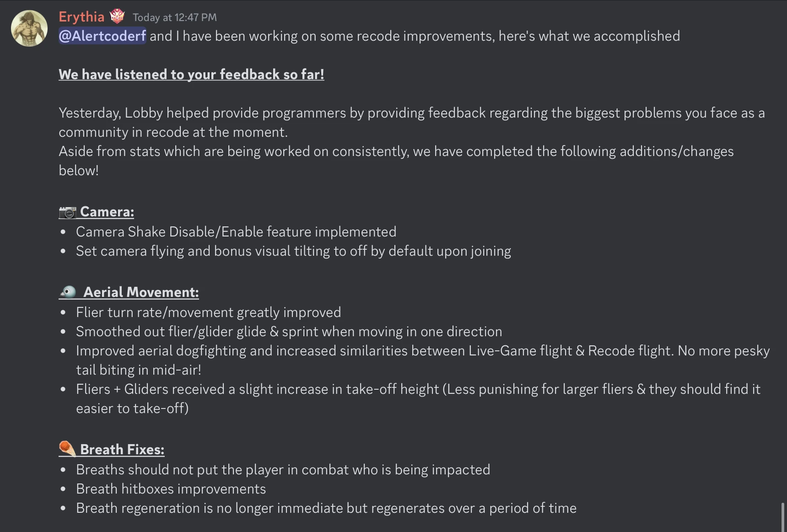
Task: Click the comet emoji beside Breath Fixes
Action: 66,448
